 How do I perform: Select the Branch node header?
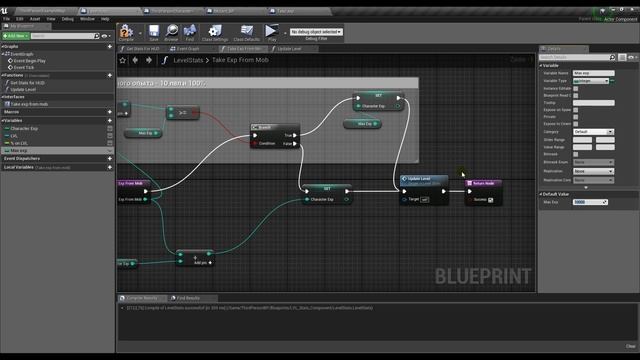pos(275,127)
